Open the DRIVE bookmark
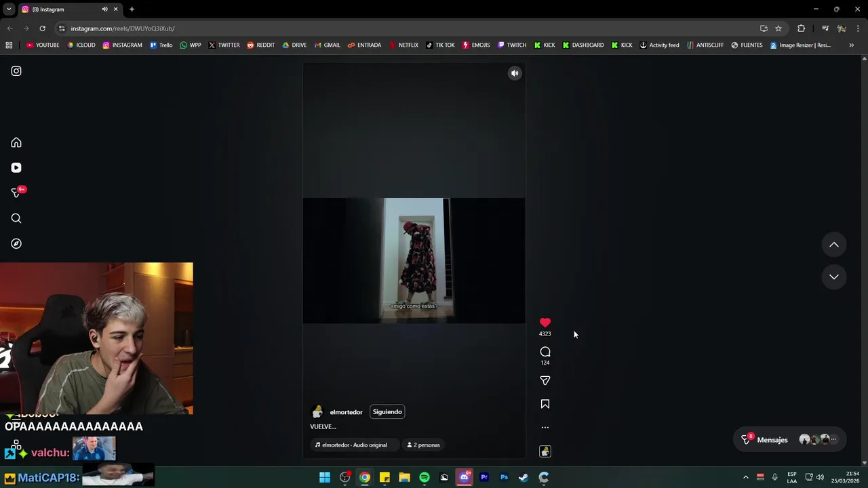Image resolution: width=868 pixels, height=488 pixels. (294, 45)
